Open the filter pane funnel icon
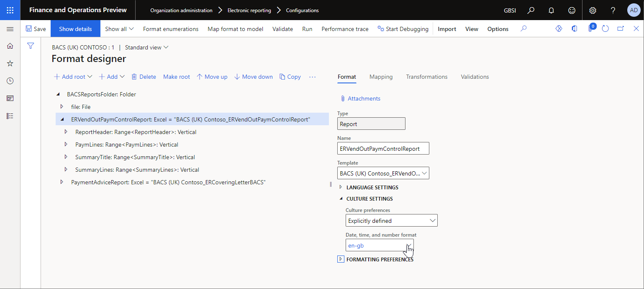Image resolution: width=644 pixels, height=289 pixels. tap(30, 45)
